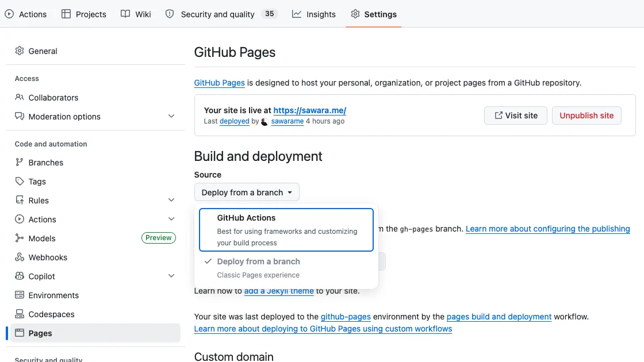Expand the sidebar Actions chevron
The height and width of the screenshot is (362, 644).
(171, 219)
